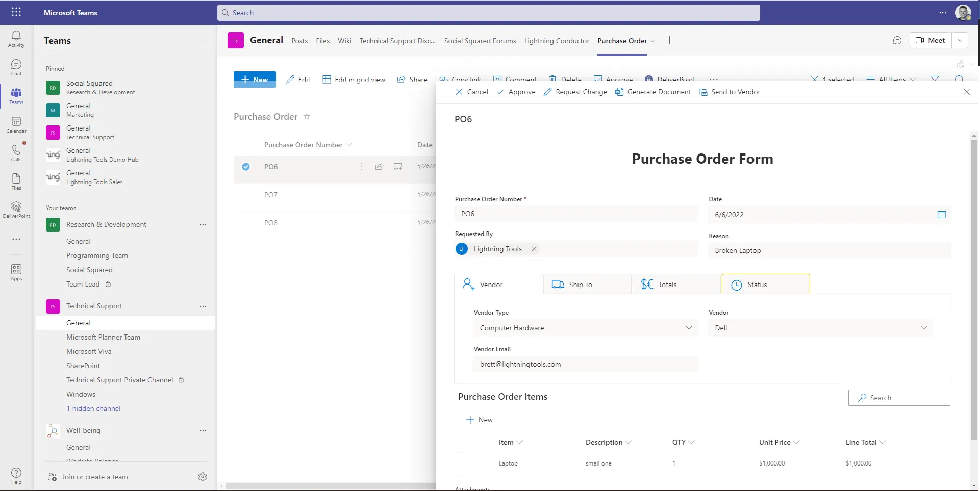This screenshot has height=491, width=980.
Task: Start a Meet with the camera icon
Action: 920,40
